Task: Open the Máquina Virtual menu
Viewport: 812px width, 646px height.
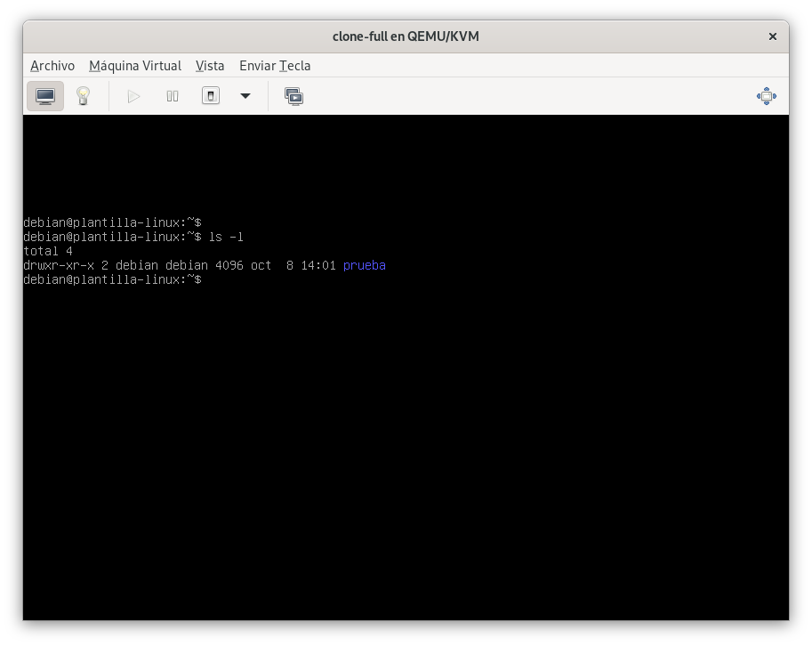Action: point(135,66)
